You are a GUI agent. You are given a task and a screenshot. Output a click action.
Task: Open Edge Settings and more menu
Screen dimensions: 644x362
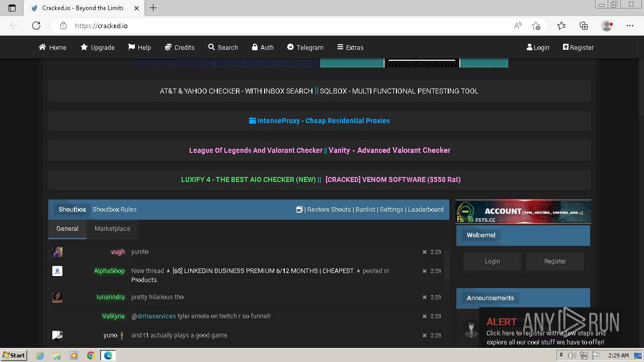[630, 26]
